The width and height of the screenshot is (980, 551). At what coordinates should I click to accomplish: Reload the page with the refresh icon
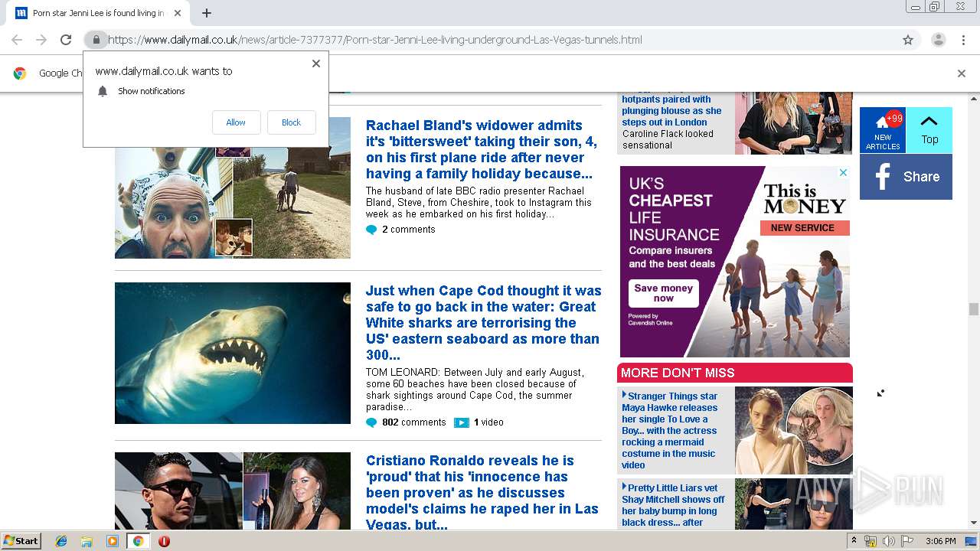click(x=66, y=40)
